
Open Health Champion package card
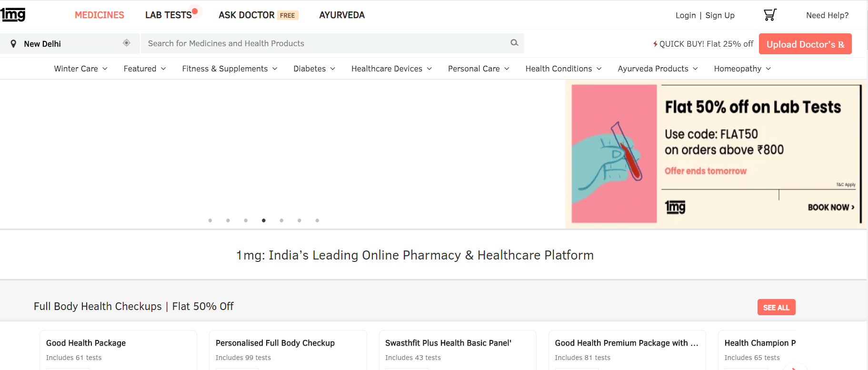[x=757, y=350]
